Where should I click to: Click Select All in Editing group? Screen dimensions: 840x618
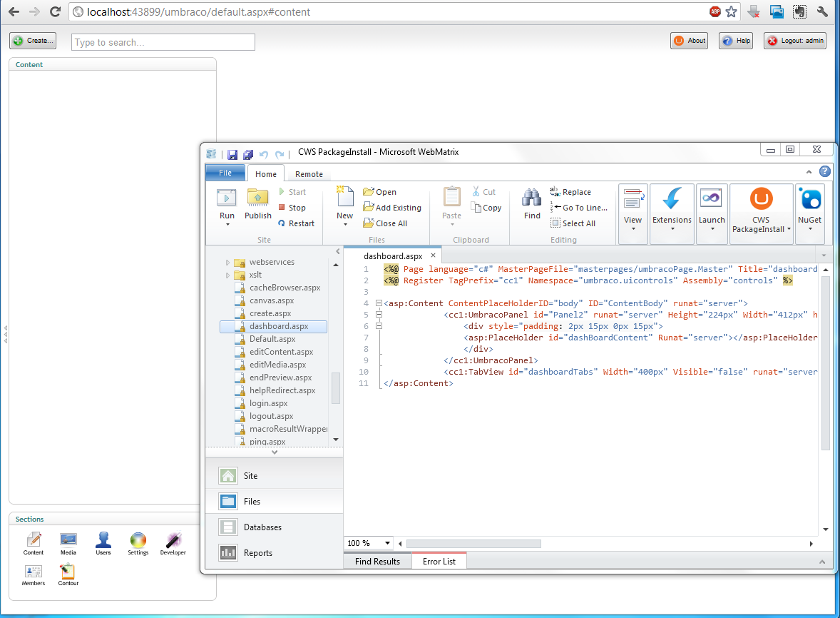573,223
